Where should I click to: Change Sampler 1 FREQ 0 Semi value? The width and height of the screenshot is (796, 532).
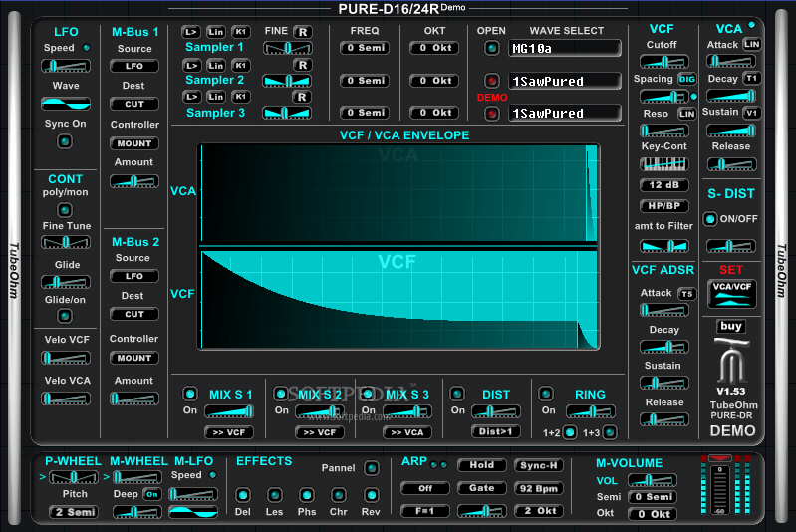[x=365, y=48]
